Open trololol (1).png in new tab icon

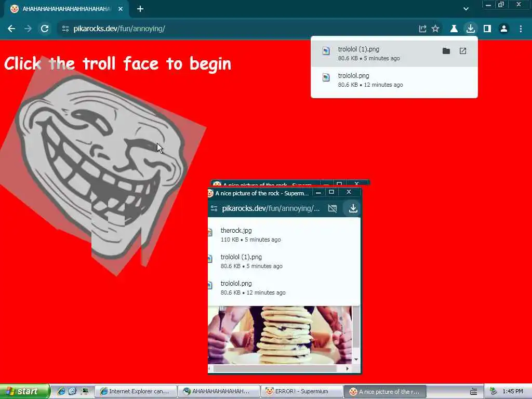463,51
